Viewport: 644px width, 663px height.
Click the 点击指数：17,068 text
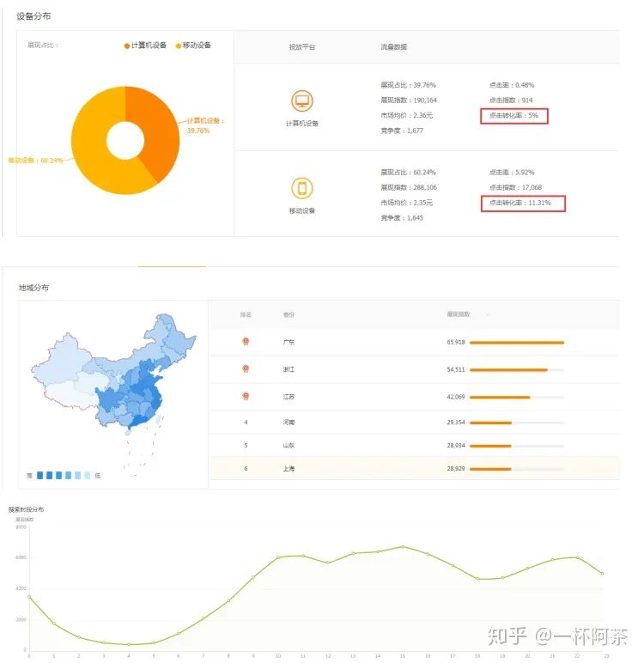pyautogui.click(x=515, y=187)
